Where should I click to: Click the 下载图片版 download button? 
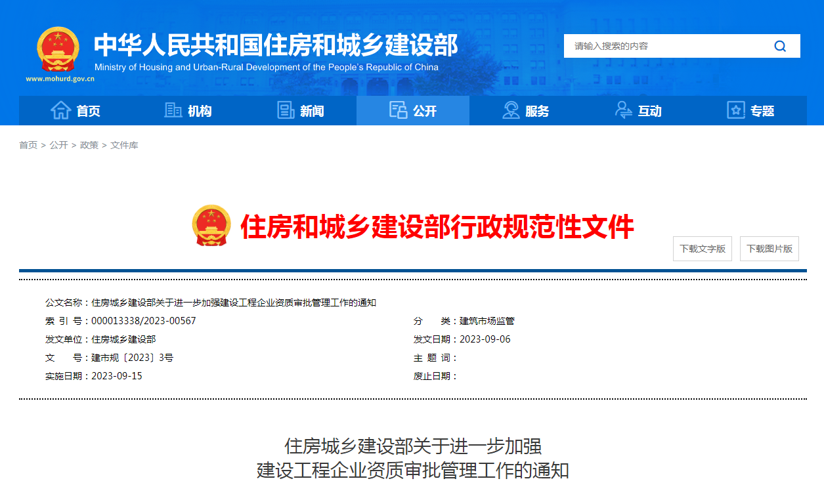(x=769, y=248)
